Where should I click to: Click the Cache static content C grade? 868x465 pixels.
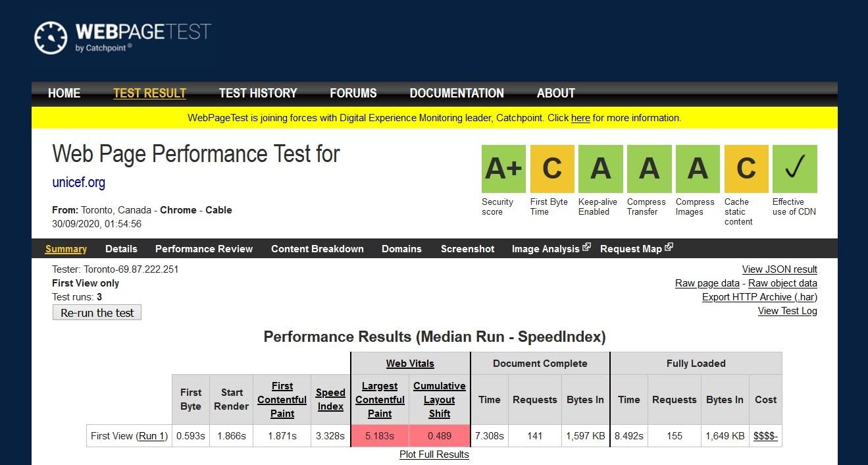click(746, 169)
